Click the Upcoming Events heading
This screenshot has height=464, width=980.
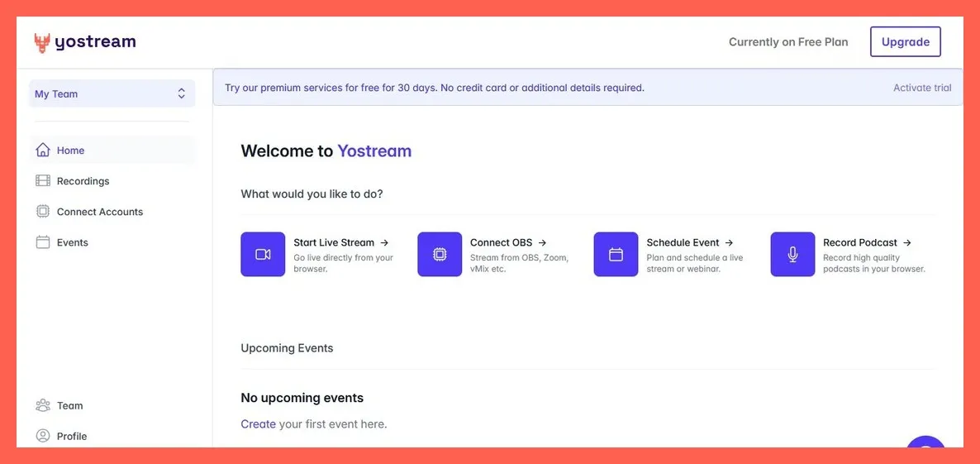click(x=287, y=348)
